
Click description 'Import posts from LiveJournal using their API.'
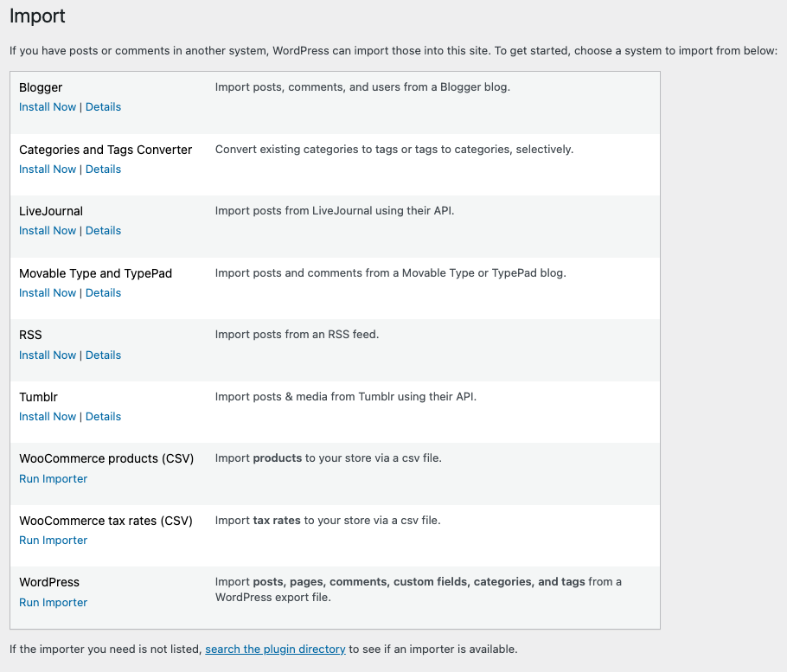335,211
